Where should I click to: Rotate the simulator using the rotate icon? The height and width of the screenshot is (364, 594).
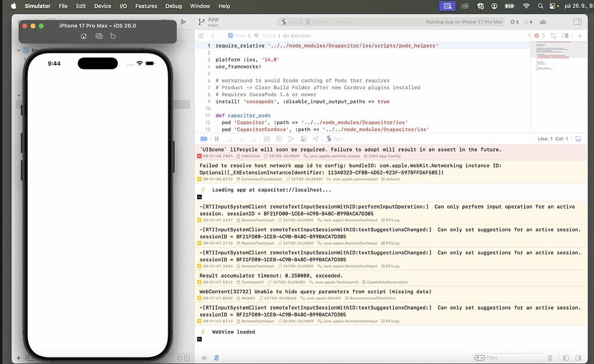click(x=114, y=37)
